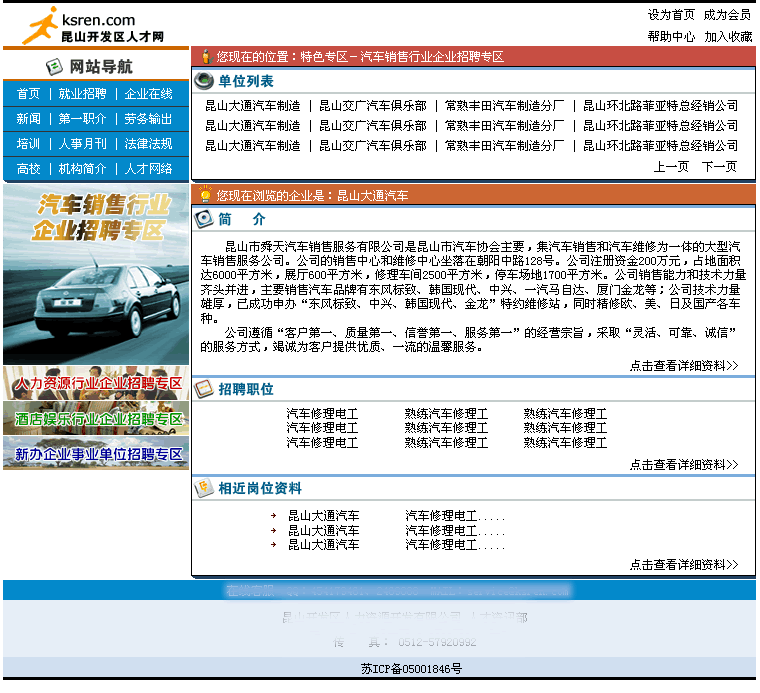The height and width of the screenshot is (693, 760).
Task: Click the 简介 section icon
Action: click(x=204, y=219)
